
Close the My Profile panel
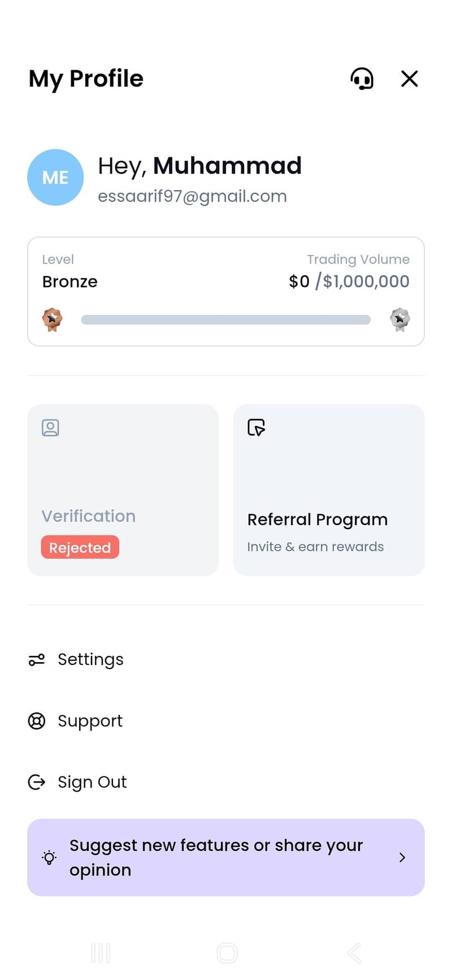pos(410,79)
